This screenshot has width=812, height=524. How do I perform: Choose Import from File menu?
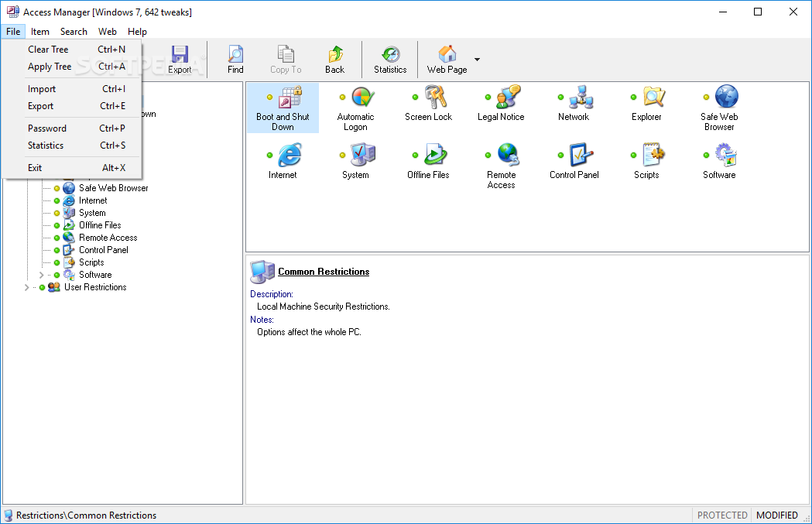click(71, 89)
